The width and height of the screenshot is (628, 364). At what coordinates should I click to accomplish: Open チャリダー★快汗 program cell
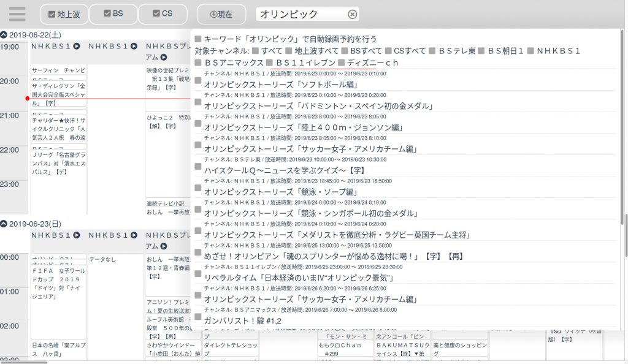point(58,129)
